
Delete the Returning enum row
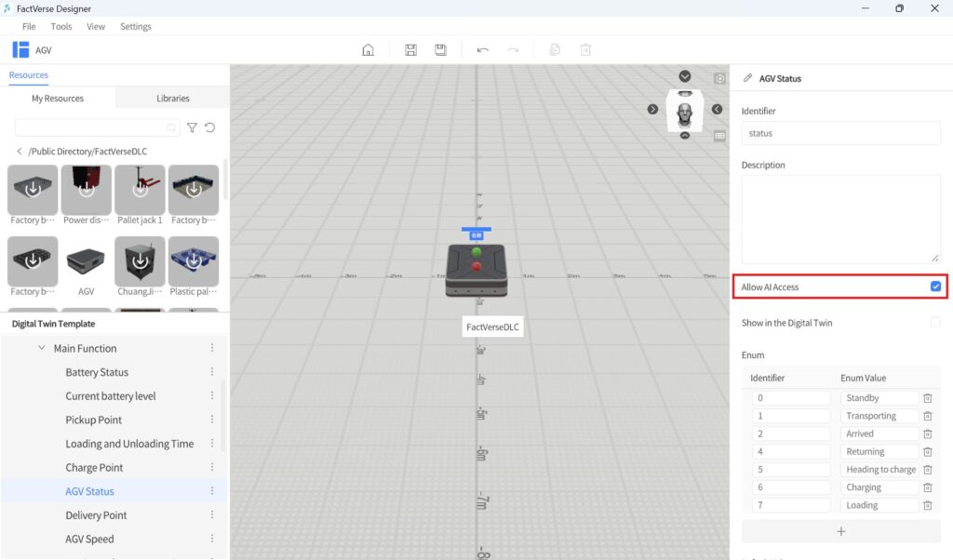tap(928, 452)
